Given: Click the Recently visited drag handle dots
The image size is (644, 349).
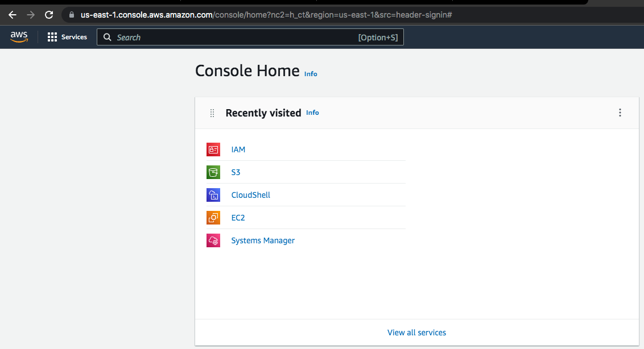Looking at the screenshot, I should (212, 113).
